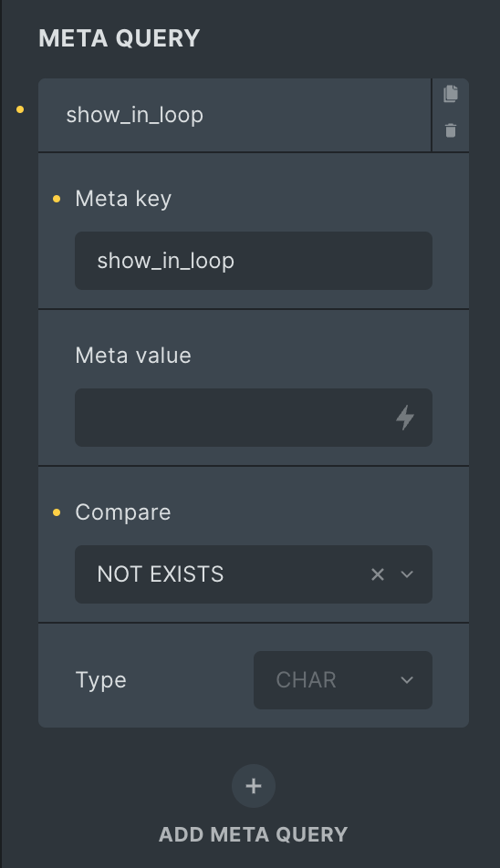Click the yellow indicator dot left of show_in_loop header
Viewport: 500px width, 868px height.
(x=20, y=109)
